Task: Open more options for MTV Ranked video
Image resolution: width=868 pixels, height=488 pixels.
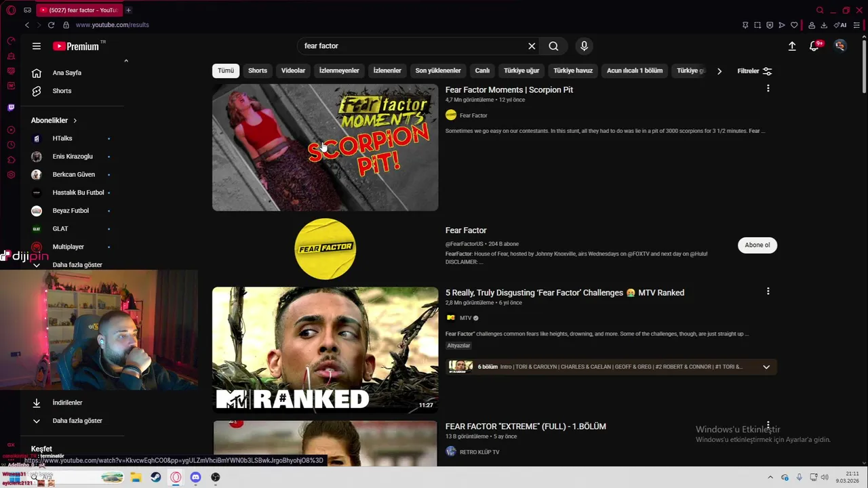Action: pyautogui.click(x=768, y=291)
